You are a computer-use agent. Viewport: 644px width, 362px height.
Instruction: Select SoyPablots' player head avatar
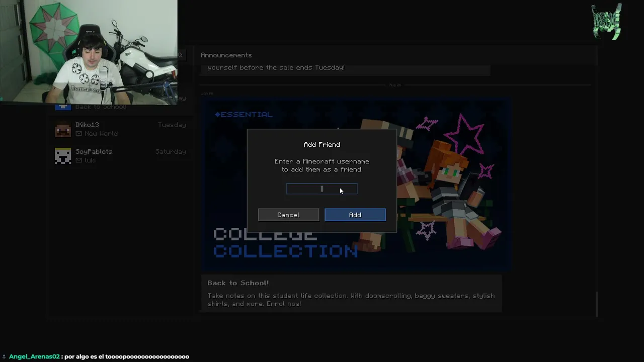(x=63, y=156)
